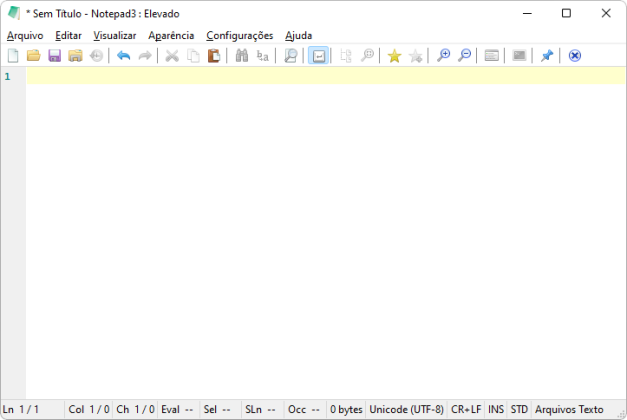Click the Col 1 / 0 status field
The image size is (627, 420).
tap(89, 410)
